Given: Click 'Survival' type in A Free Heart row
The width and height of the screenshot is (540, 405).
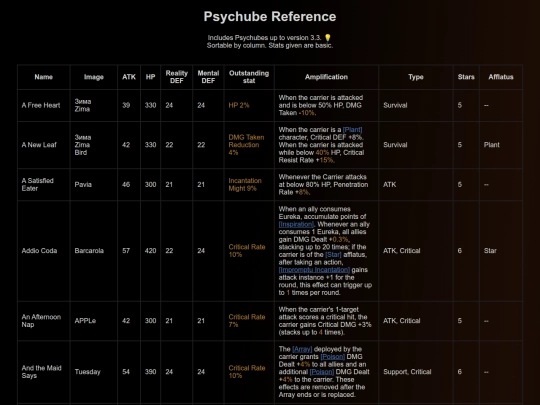Looking at the screenshot, I should click(x=395, y=105).
